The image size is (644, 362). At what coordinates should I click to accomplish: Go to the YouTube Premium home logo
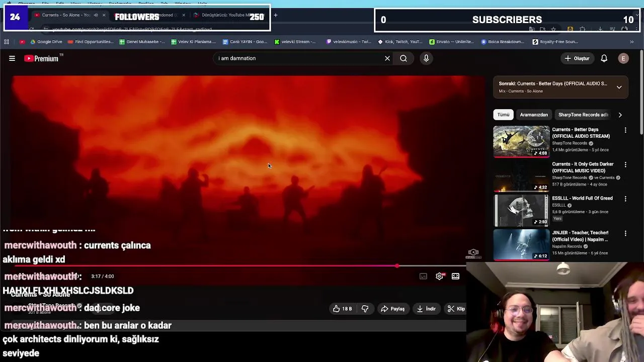pyautogui.click(x=41, y=58)
